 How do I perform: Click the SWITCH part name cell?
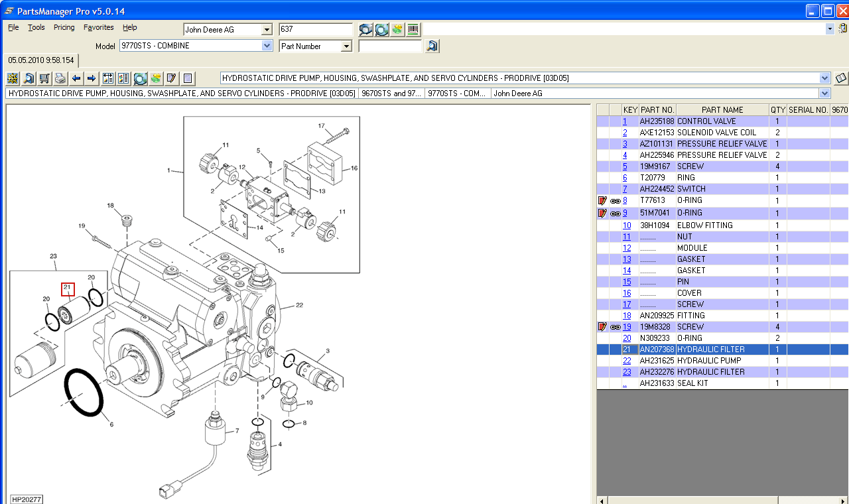point(722,189)
